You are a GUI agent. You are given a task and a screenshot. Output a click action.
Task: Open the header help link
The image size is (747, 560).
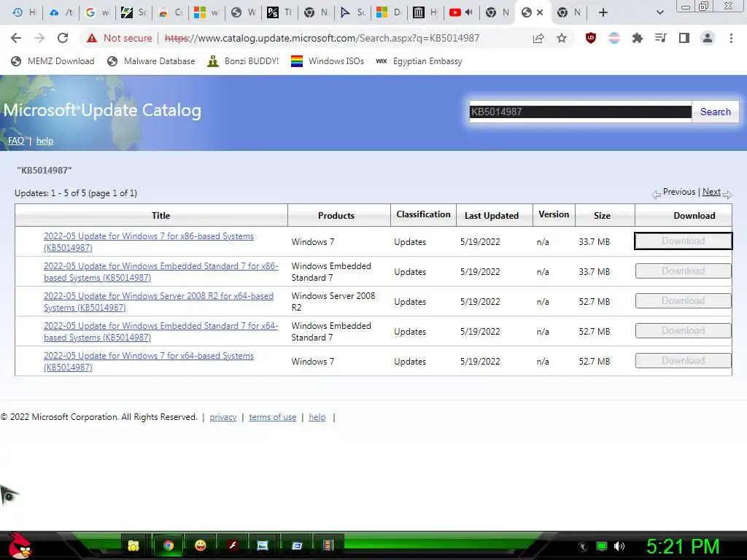44,141
